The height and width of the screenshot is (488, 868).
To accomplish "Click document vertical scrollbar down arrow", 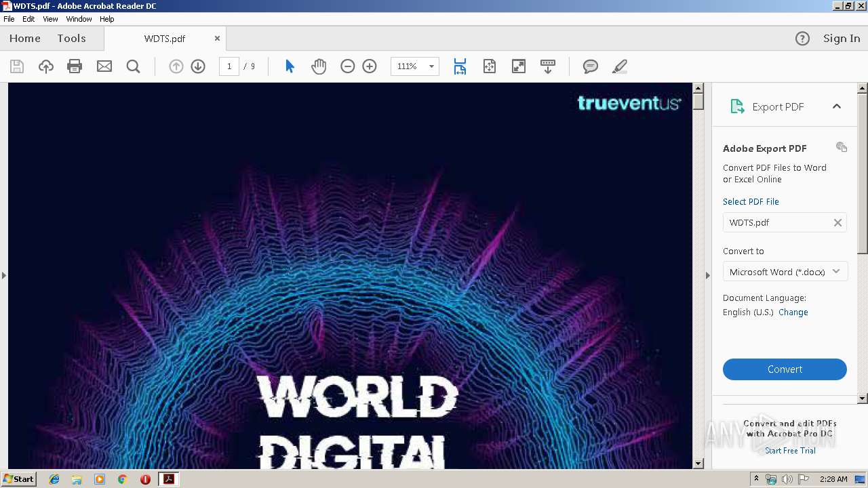I will (x=698, y=464).
